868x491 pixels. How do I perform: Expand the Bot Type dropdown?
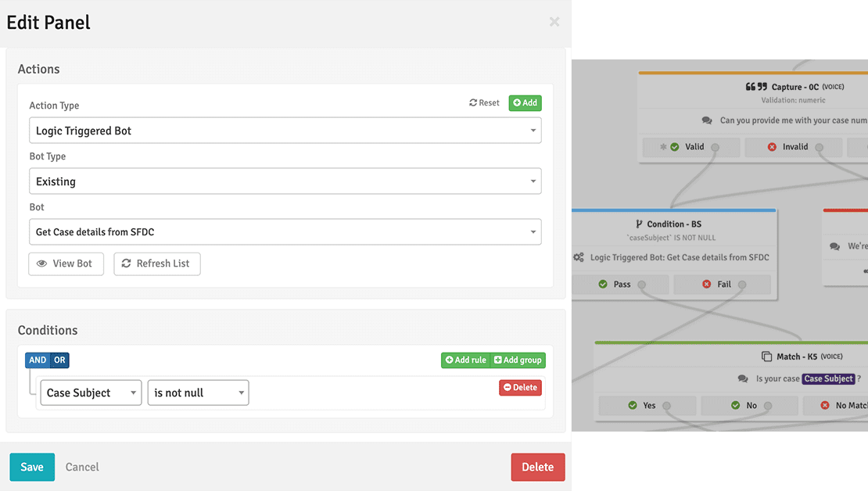pyautogui.click(x=285, y=181)
